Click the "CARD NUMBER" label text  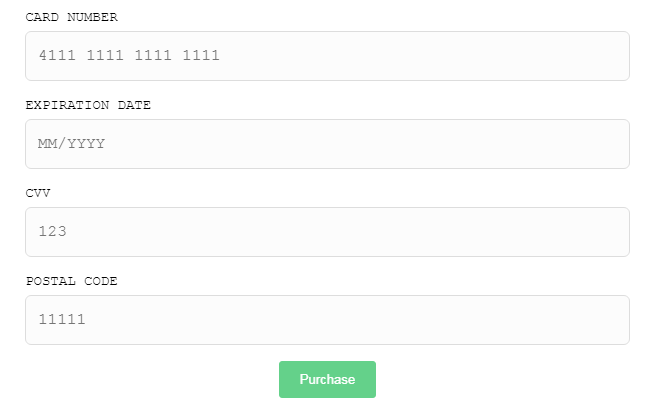click(71, 17)
